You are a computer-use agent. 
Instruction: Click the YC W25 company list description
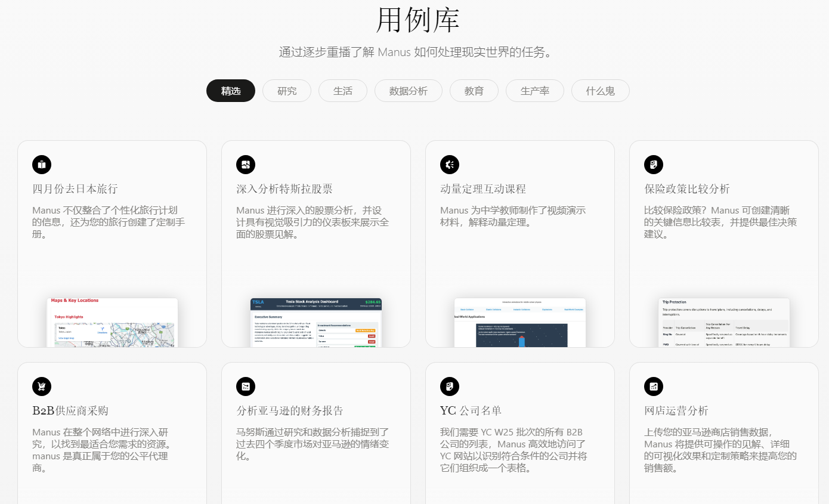(x=514, y=450)
